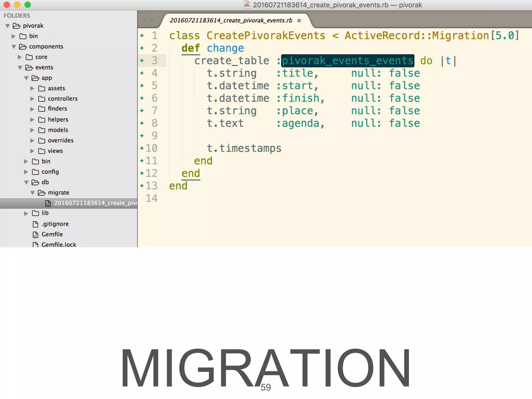Expand the config folder arrow
This screenshot has width=532, height=399.
(26, 172)
